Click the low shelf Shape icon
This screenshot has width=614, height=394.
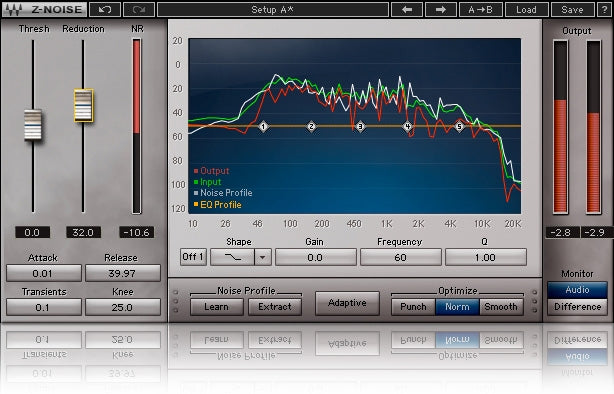(232, 257)
